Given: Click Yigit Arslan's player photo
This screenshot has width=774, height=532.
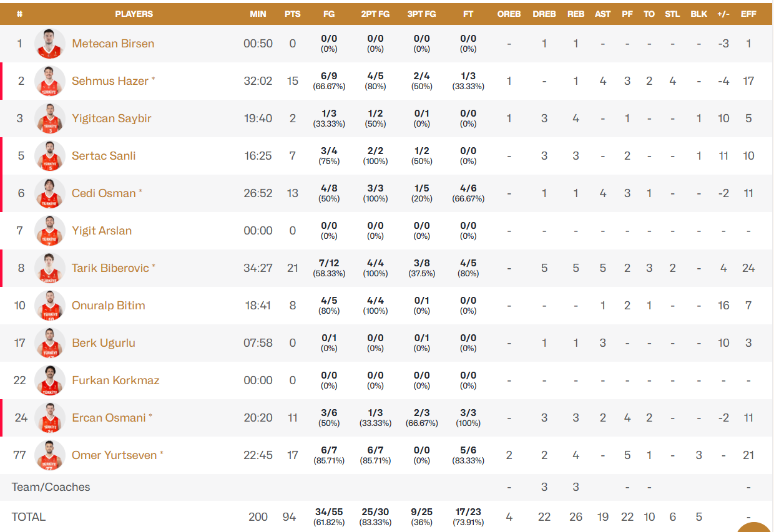Looking at the screenshot, I should [x=50, y=231].
